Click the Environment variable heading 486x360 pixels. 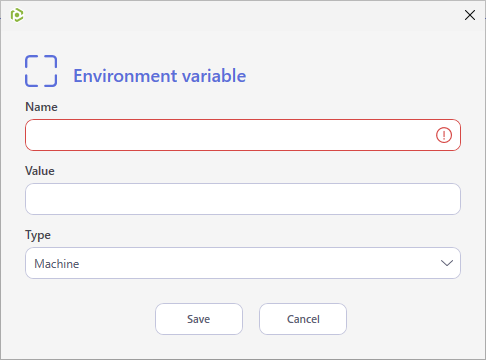[160, 76]
